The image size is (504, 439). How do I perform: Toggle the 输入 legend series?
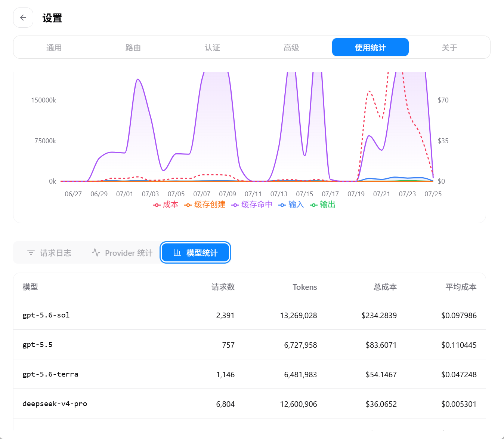coord(291,205)
